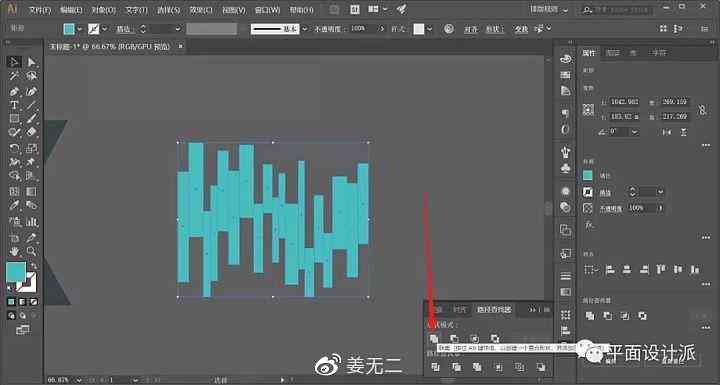
Task: Select the Zoom tool
Action: (31, 251)
